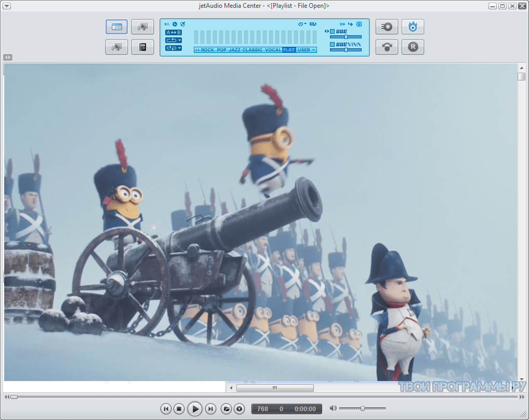The image size is (529, 420).
Task: Click the crossfade arrows icon in display
Action: tap(342, 24)
